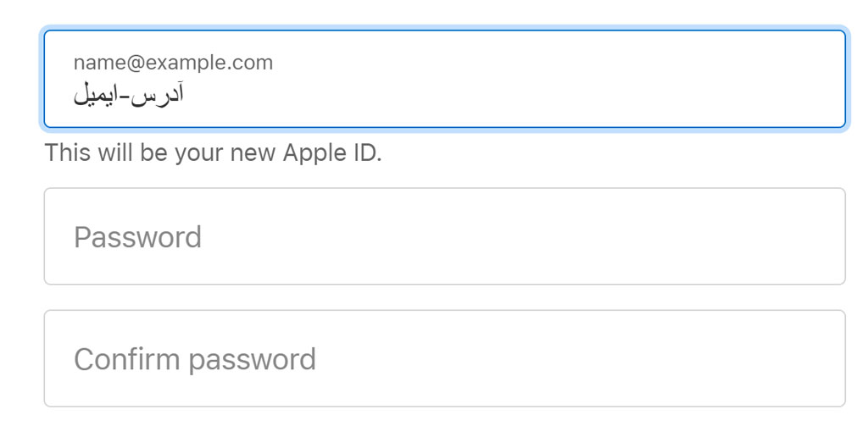The height and width of the screenshot is (432, 868).
Task: Click the word 'Confirm' in the bottom field
Action: coord(128,359)
